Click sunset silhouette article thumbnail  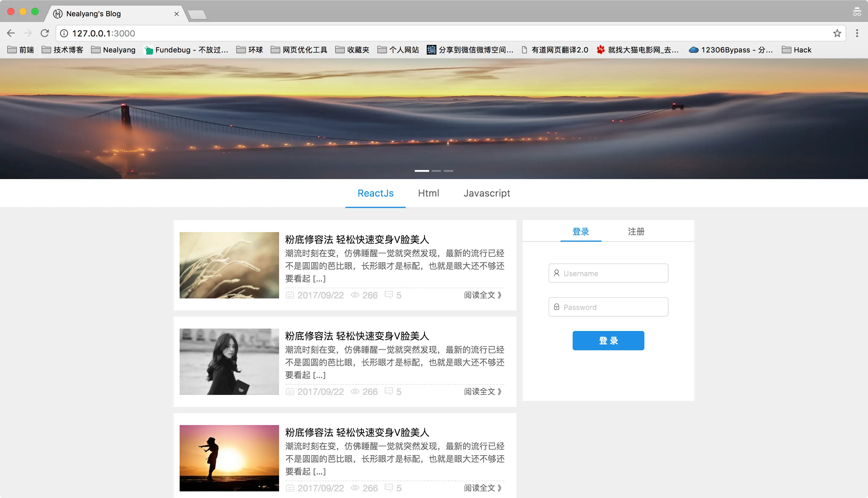coord(229,458)
